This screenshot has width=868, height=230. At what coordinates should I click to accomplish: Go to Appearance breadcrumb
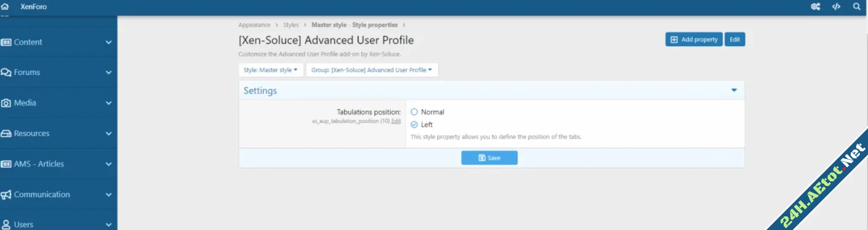coord(254,25)
